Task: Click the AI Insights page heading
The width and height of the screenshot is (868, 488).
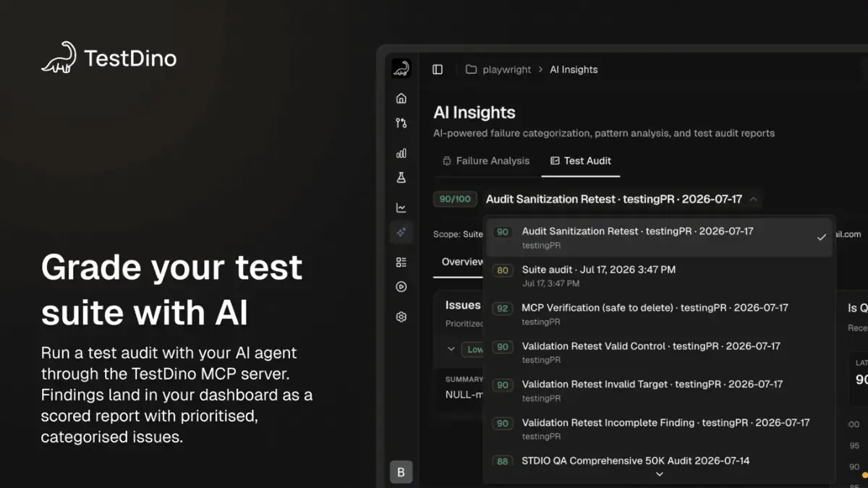Action: point(475,112)
